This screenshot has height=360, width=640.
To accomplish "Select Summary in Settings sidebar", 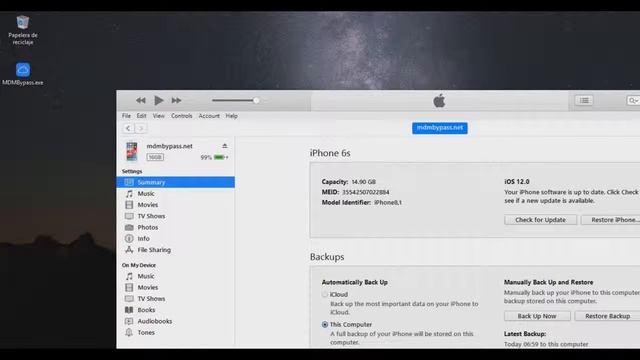I will (x=176, y=182).
